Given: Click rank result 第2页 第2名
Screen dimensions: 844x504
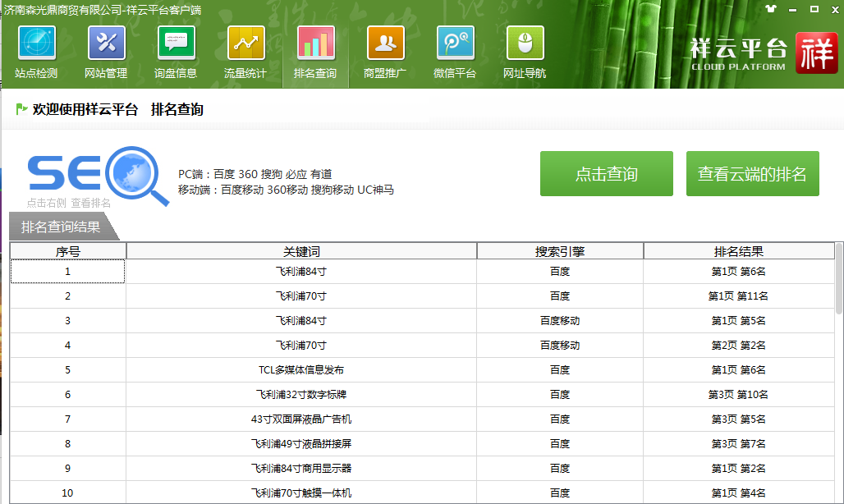Looking at the screenshot, I should coord(739,346).
